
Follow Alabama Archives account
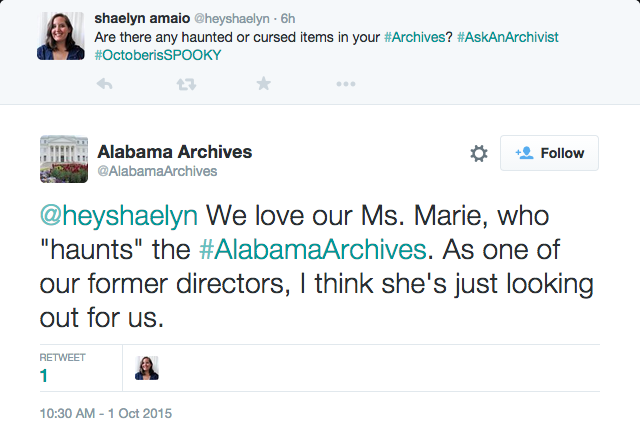549,153
